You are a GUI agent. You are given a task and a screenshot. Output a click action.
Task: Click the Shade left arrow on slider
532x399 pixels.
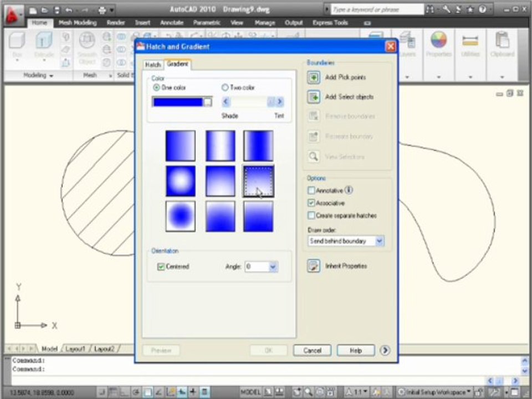click(x=226, y=101)
